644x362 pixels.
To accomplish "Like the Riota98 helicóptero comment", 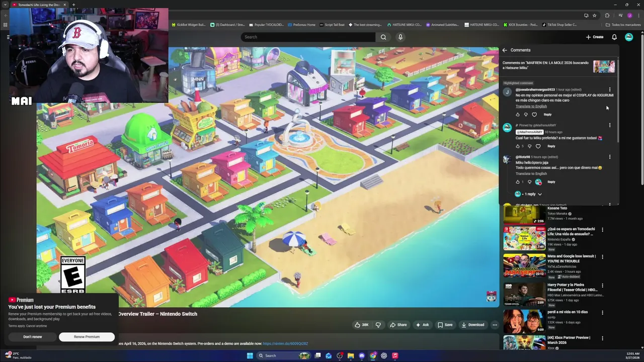I will tap(518, 182).
